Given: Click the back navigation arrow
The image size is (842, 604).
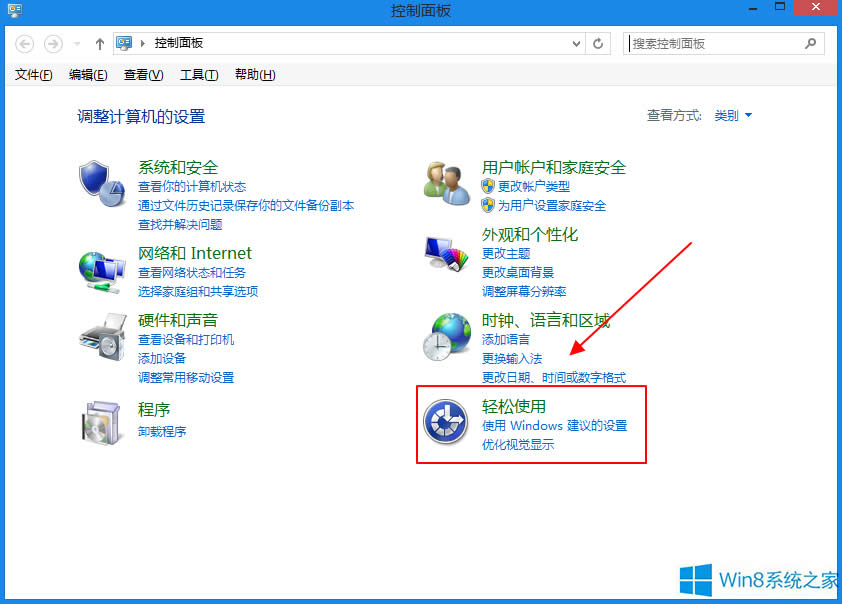Looking at the screenshot, I should point(23,44).
